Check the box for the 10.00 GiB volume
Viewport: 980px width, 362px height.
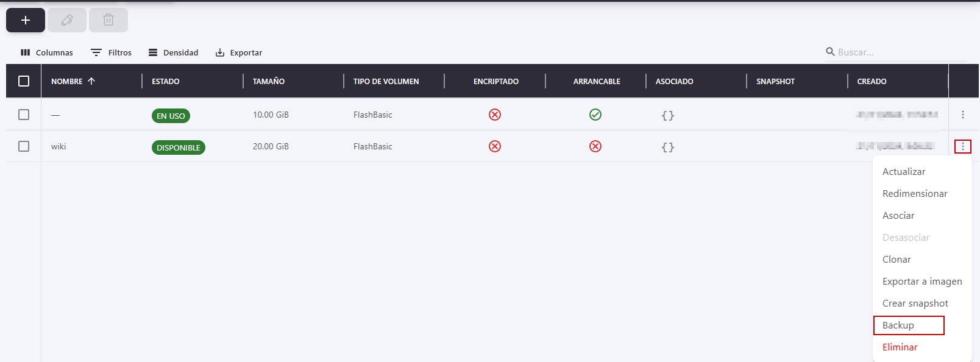tap(24, 115)
